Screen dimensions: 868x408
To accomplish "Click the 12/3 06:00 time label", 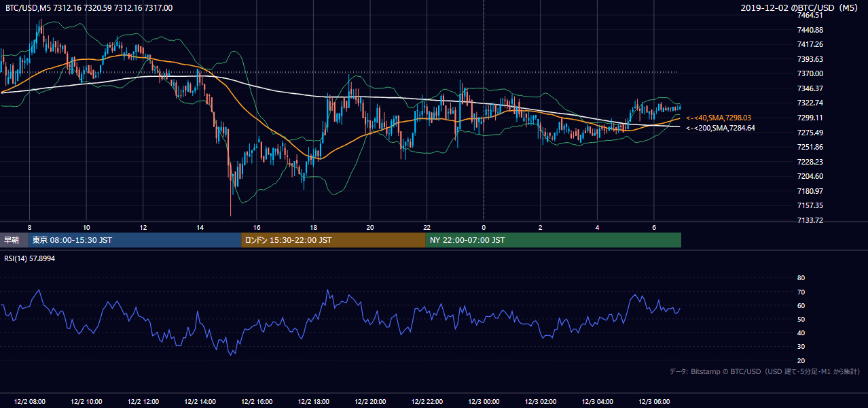I will pos(654,402).
